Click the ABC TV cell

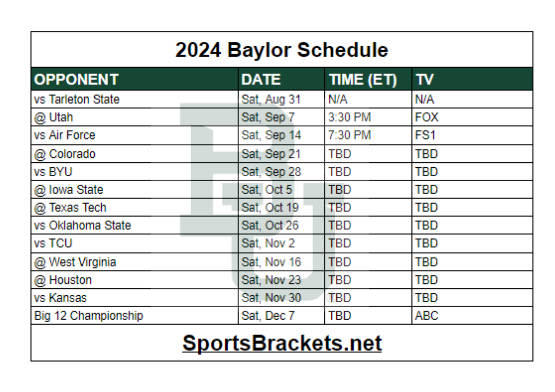click(x=427, y=316)
